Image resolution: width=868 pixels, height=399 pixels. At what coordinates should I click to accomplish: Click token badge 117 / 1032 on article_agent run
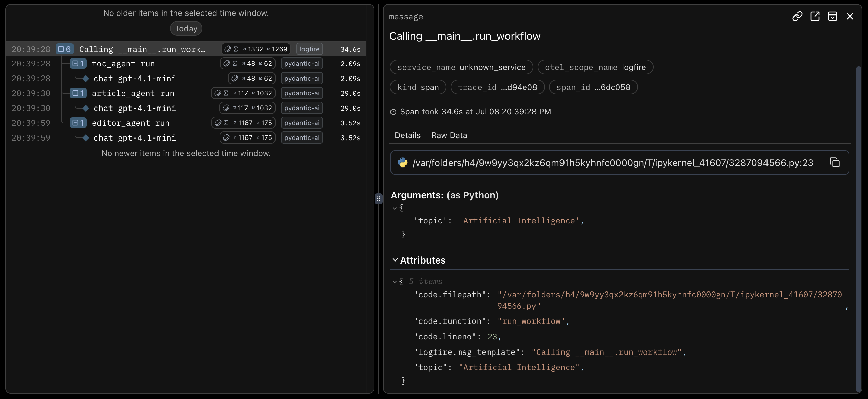click(x=243, y=93)
